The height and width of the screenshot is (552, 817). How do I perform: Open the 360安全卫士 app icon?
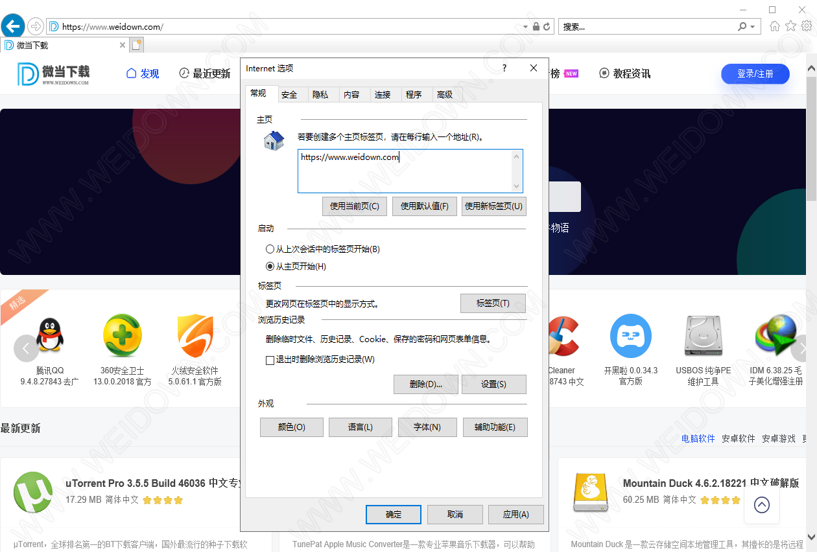pyautogui.click(x=122, y=335)
